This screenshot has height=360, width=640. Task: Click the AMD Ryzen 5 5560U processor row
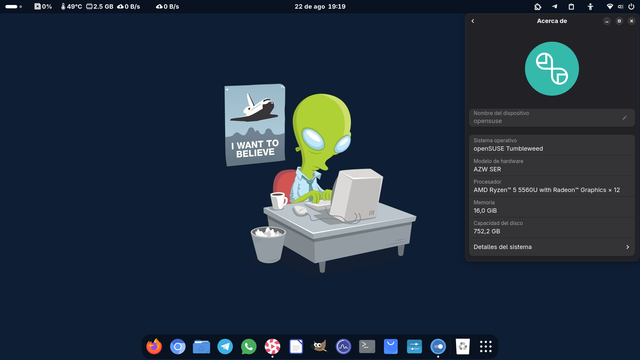pos(552,186)
